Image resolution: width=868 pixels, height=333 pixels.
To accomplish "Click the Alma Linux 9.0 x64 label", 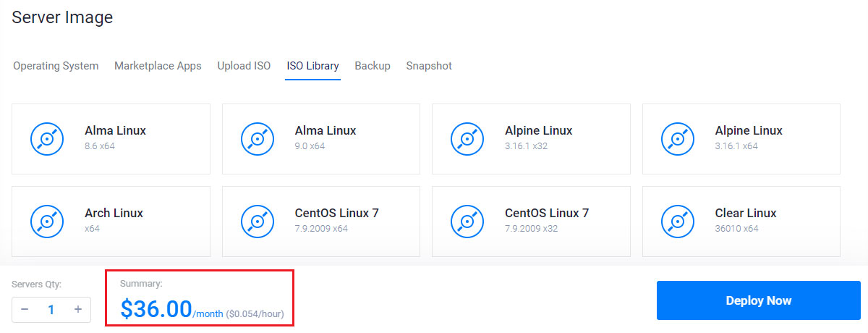I will (325, 138).
